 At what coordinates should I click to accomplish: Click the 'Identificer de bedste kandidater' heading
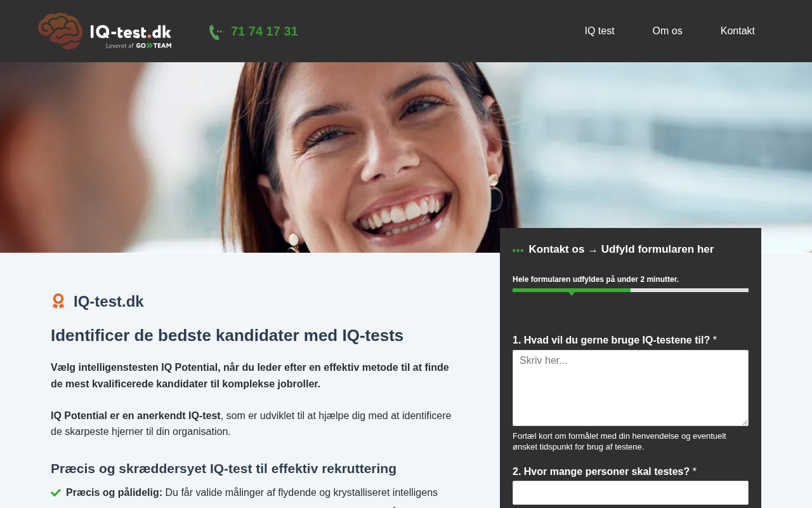(x=227, y=335)
